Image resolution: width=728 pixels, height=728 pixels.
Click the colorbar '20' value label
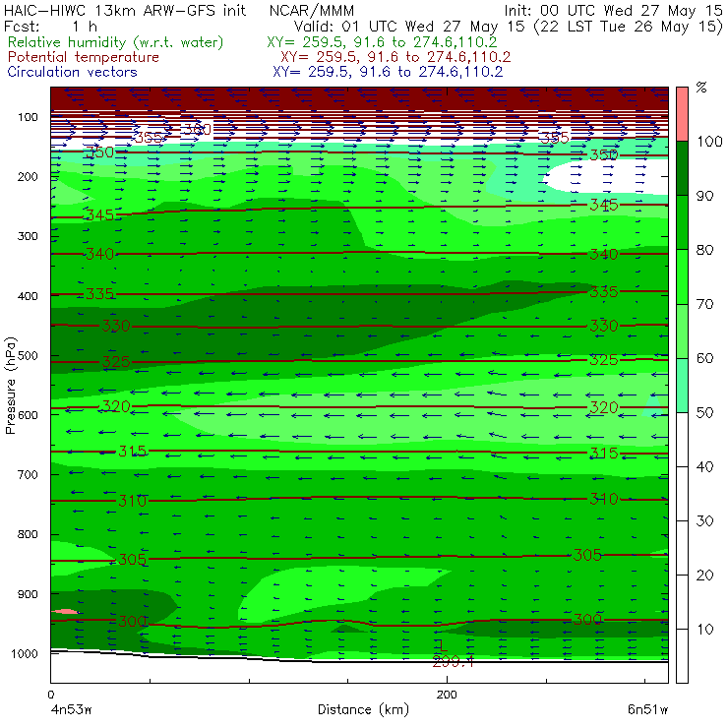point(704,576)
